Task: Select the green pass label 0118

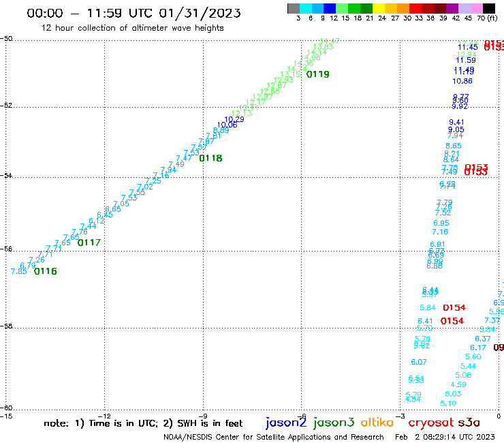Action: pyautogui.click(x=210, y=158)
